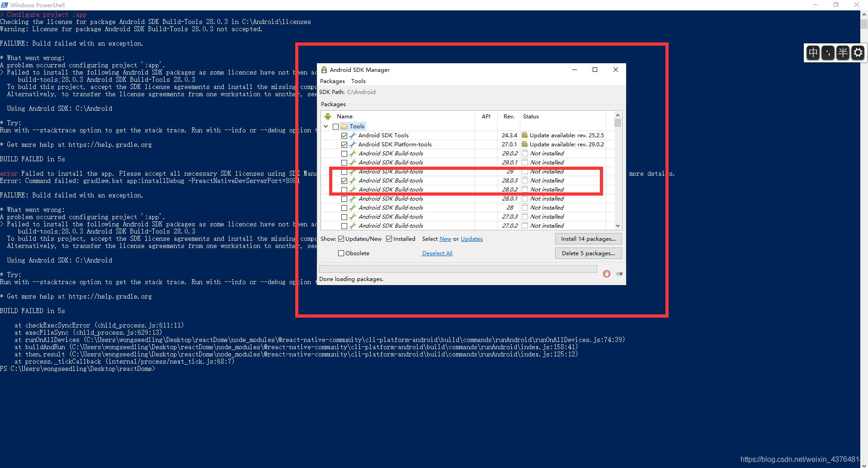Minimize the Android SDK Manager window
The image size is (868, 468).
coord(575,70)
